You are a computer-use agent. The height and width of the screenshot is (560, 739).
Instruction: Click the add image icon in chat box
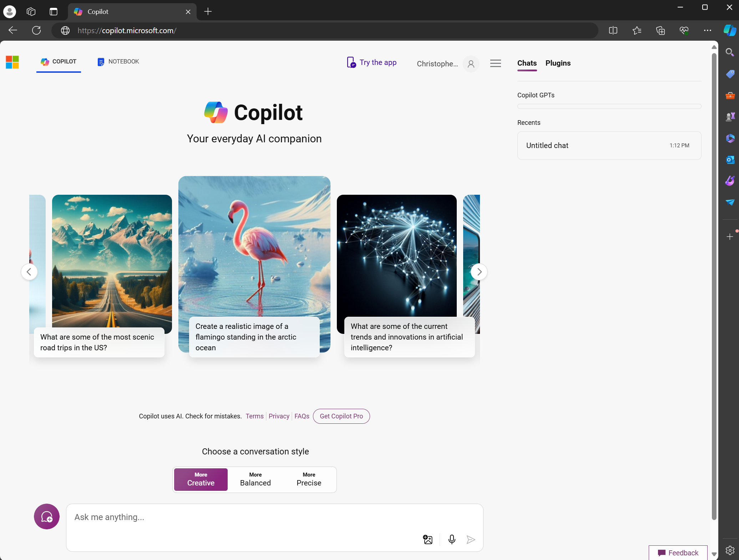427,539
